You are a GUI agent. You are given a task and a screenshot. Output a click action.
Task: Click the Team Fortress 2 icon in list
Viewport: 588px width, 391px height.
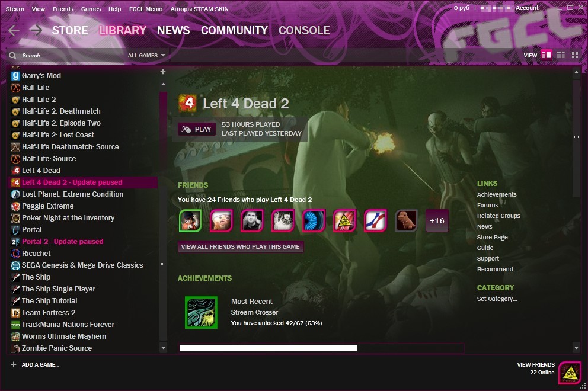(15, 313)
